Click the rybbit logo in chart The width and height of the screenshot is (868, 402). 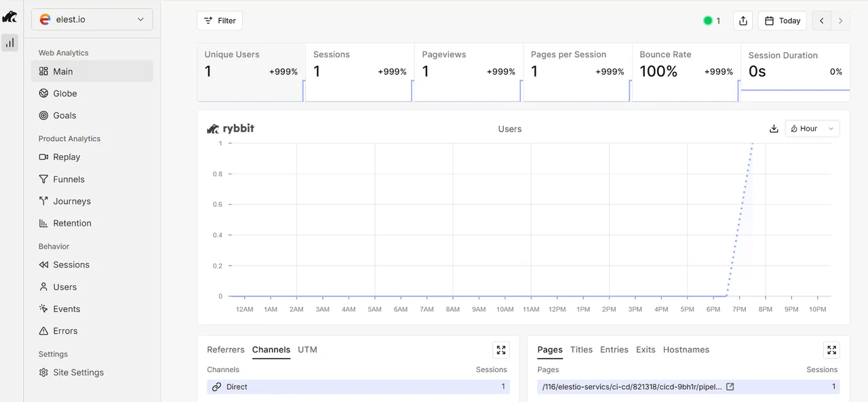click(x=231, y=128)
